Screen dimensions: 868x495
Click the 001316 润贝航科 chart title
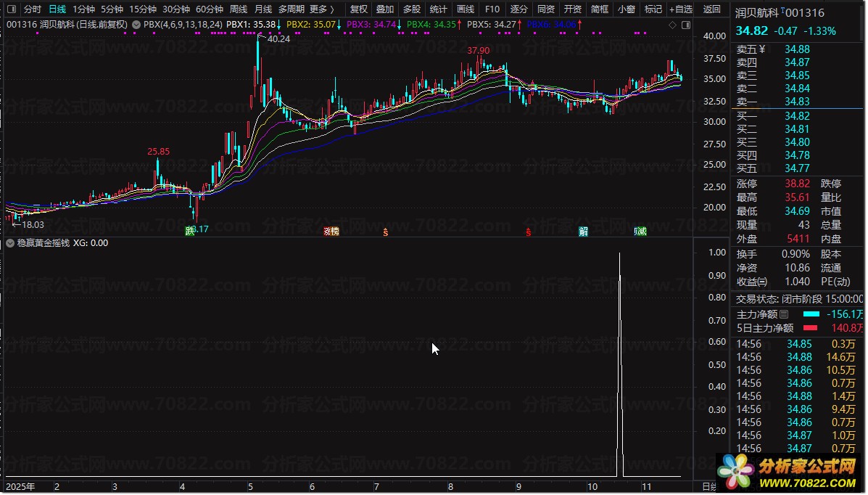pyautogui.click(x=67, y=25)
